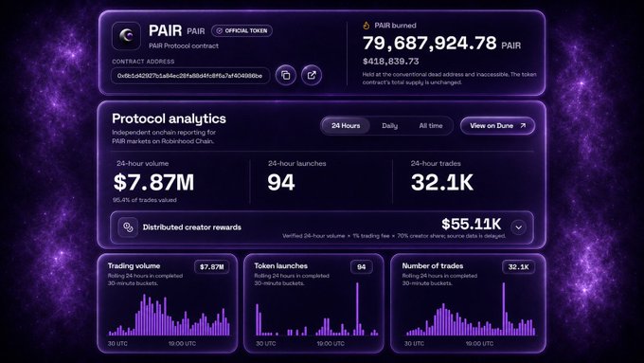Click the $418,839.73 value
Screen dimensions: 644x363
(390, 62)
